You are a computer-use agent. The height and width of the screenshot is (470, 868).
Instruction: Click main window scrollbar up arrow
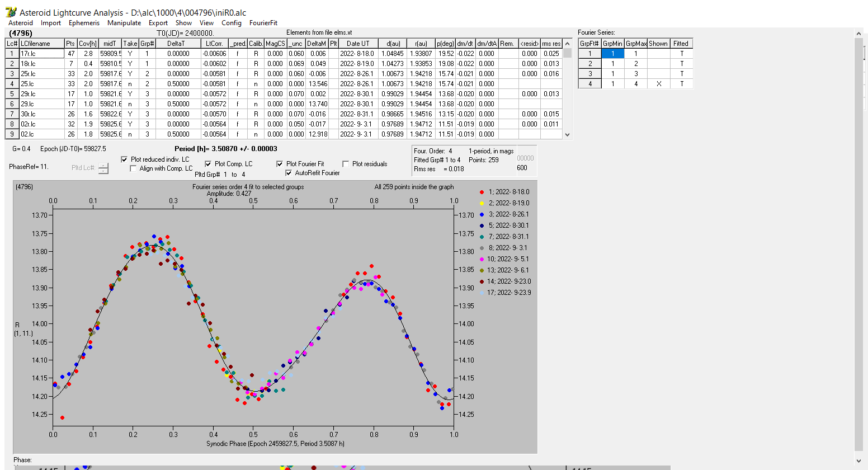[858, 34]
